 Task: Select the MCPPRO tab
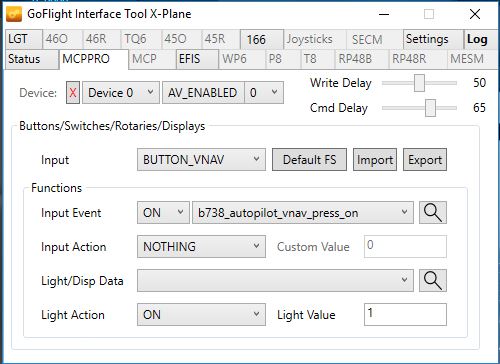coord(94,59)
